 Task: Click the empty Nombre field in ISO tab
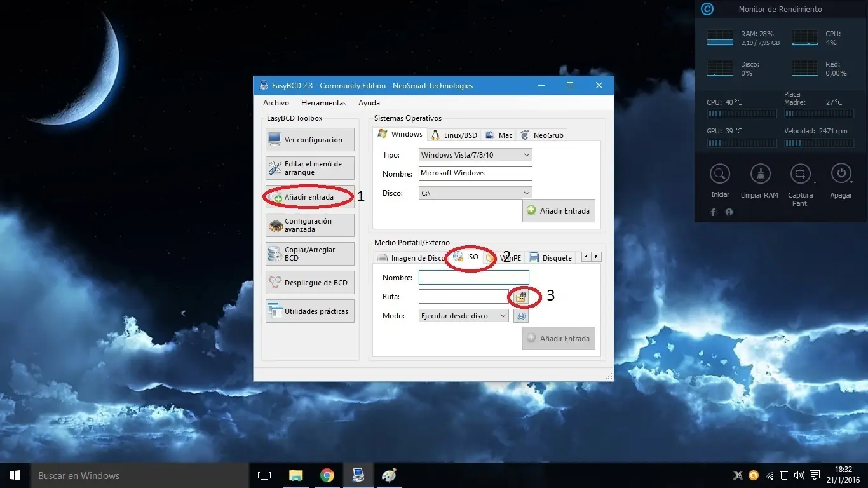474,277
